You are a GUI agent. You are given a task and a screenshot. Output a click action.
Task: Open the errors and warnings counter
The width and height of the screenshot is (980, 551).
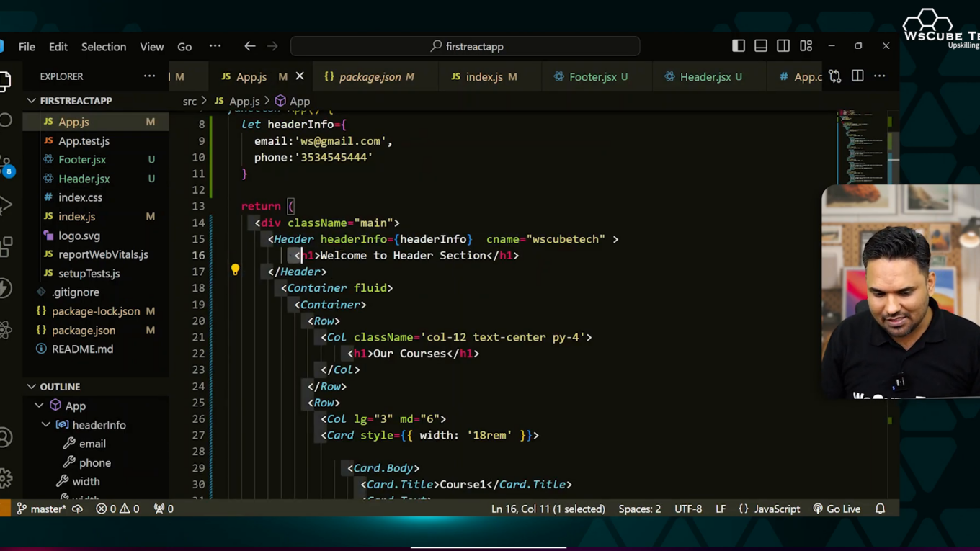click(118, 509)
